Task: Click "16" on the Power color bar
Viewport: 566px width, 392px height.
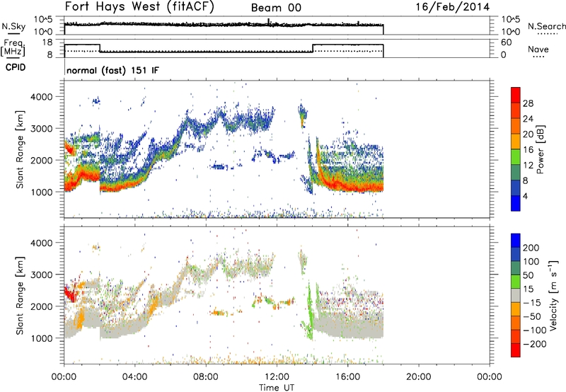Action: point(528,150)
